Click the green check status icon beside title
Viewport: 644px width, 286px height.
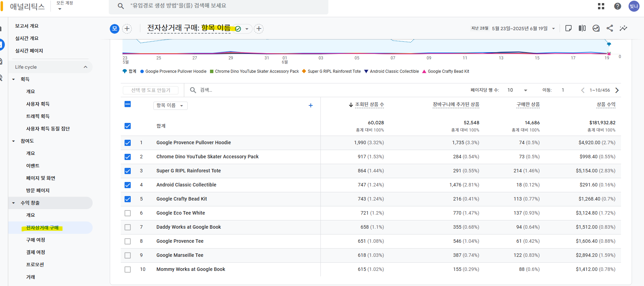pyautogui.click(x=238, y=29)
